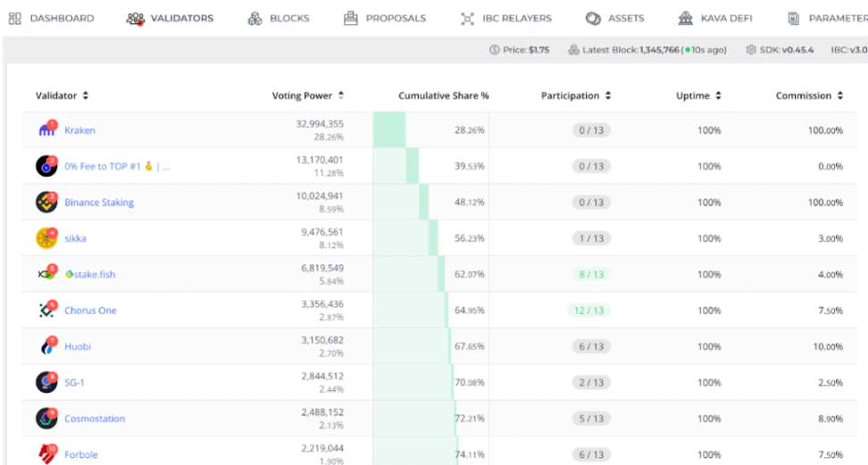868x465 pixels.
Task: Sort by the Participation column header
Action: coord(576,95)
